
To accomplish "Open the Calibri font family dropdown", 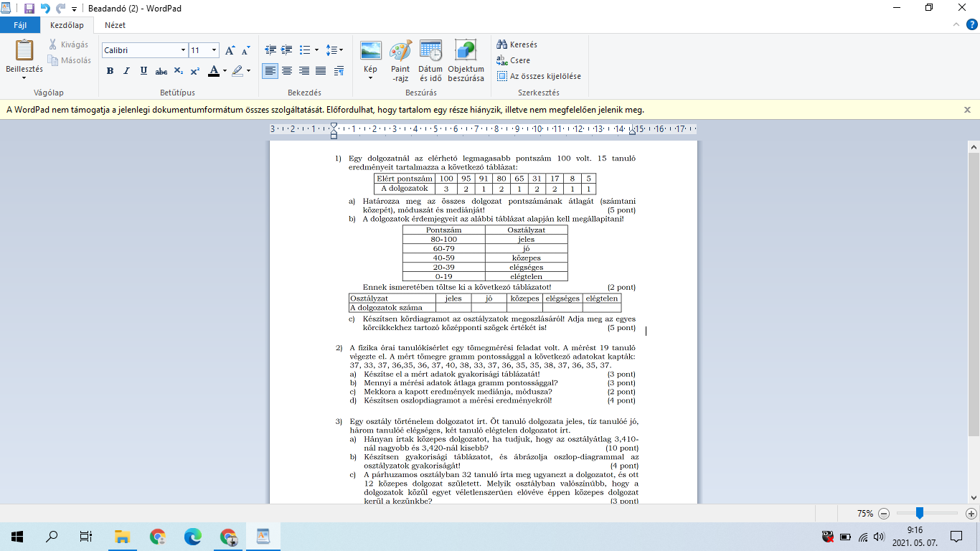I will coord(183,50).
